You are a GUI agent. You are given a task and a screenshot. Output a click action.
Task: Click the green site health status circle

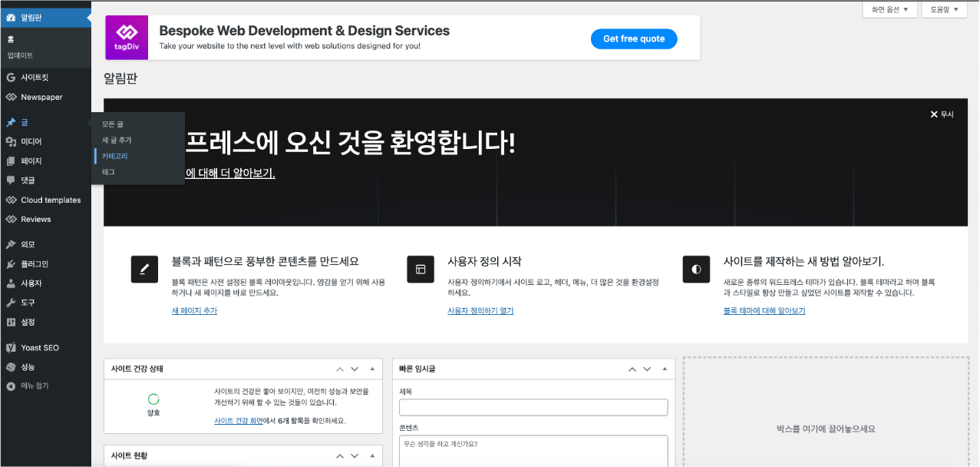tap(153, 399)
